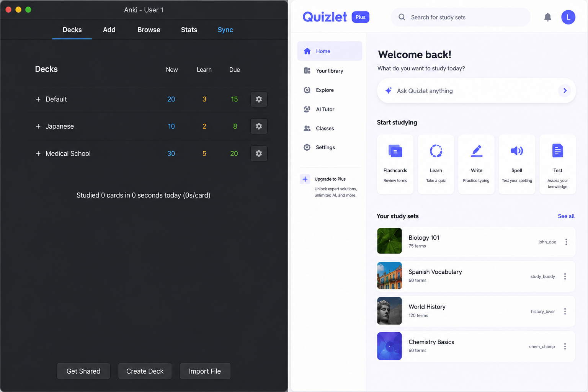Focus the Ask Quizlet anything field

(x=476, y=91)
